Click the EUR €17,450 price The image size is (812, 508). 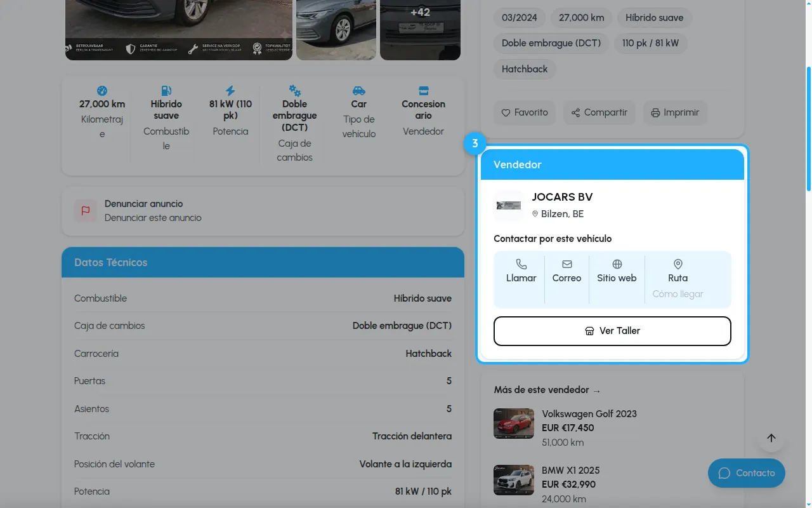pos(568,428)
